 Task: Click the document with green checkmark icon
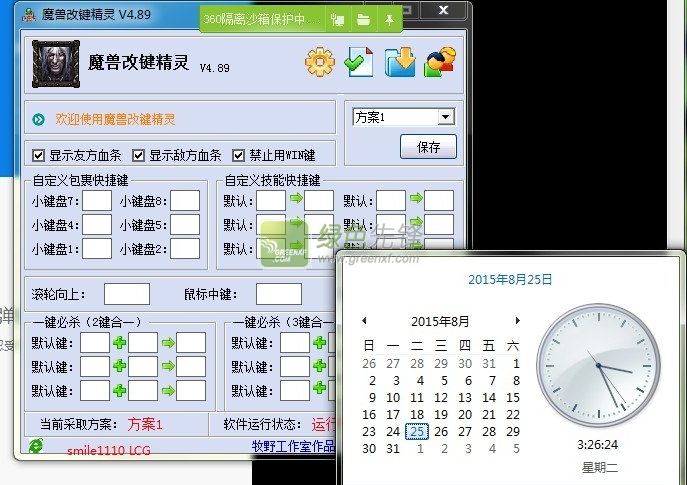click(359, 62)
